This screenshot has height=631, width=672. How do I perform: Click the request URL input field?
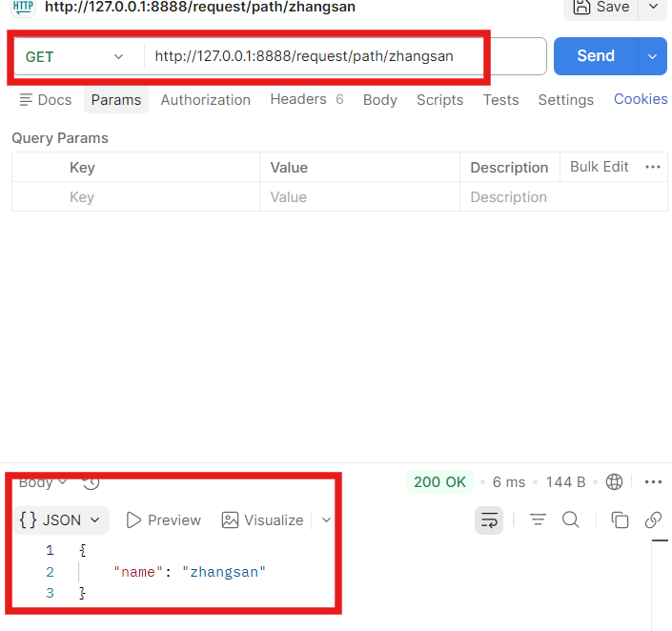pos(345,56)
